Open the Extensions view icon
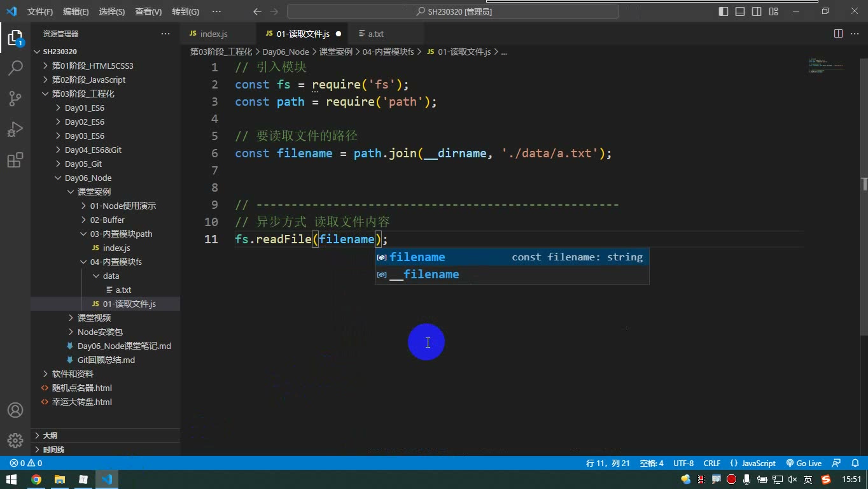Viewport: 868px width, 489px height. 15,159
